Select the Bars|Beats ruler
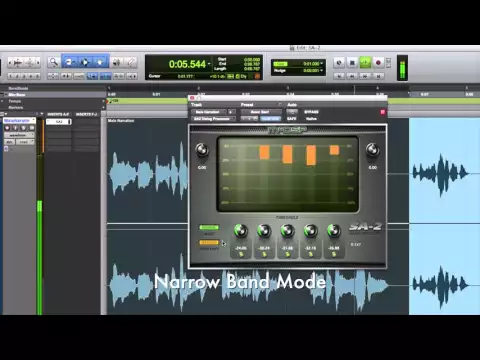This screenshot has height=360, width=480. [18, 89]
